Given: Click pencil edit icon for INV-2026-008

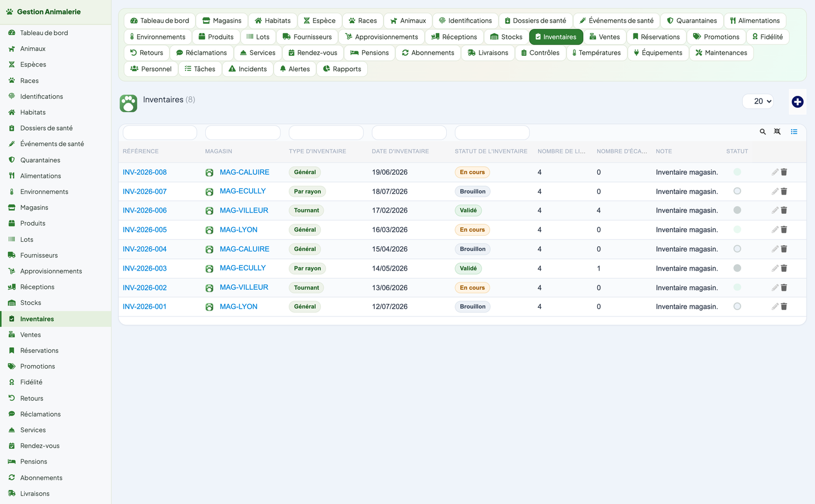Looking at the screenshot, I should [x=774, y=172].
